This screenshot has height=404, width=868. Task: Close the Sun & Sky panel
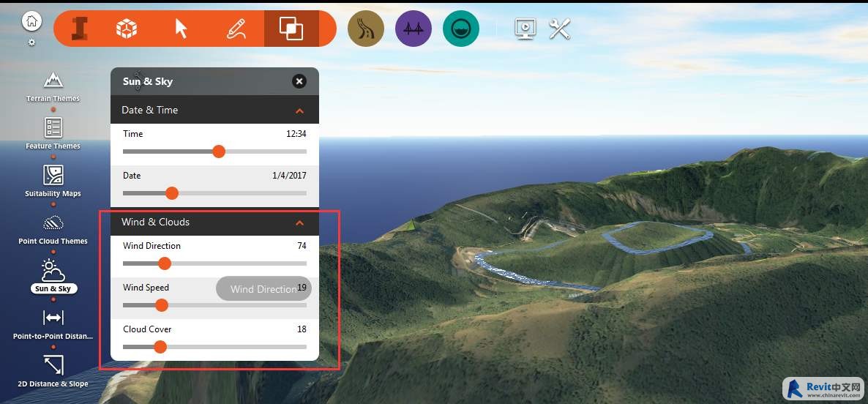pos(299,81)
